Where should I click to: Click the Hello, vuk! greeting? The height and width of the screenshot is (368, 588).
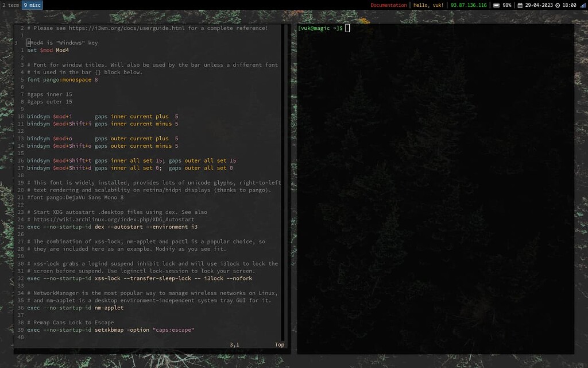coord(428,5)
